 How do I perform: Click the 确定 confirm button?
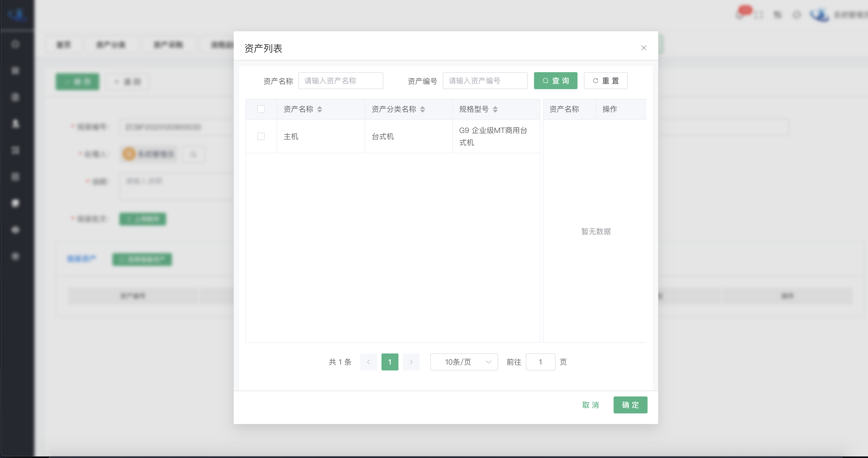click(x=630, y=405)
